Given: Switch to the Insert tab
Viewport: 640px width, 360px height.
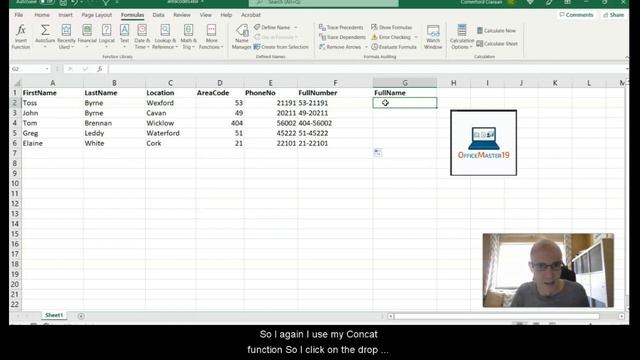Looking at the screenshot, I should point(65,15).
